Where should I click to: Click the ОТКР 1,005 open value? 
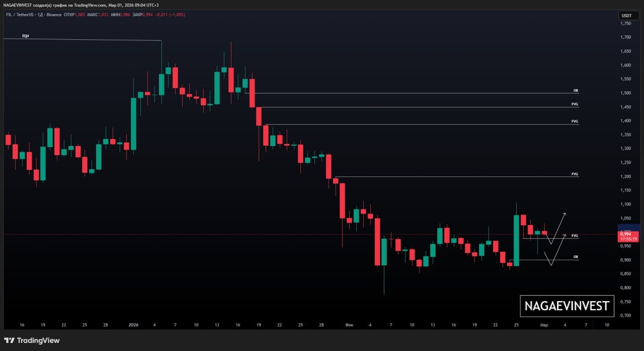[x=74, y=14]
